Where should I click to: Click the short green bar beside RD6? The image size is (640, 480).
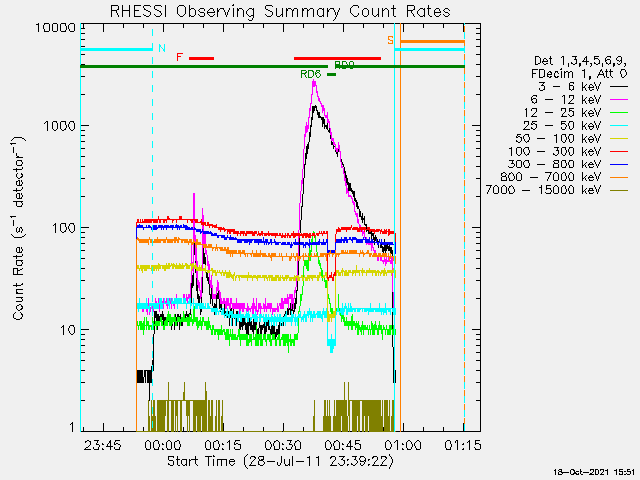331,75
